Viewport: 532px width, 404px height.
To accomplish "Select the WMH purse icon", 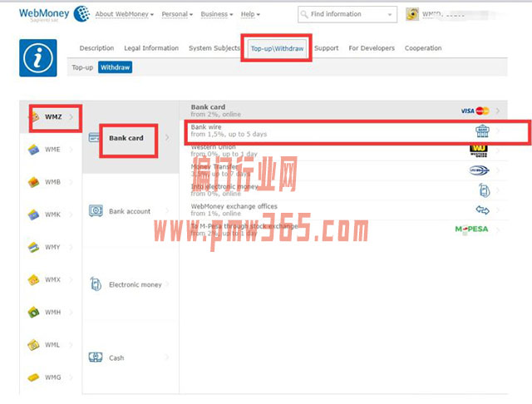I will click(x=33, y=312).
